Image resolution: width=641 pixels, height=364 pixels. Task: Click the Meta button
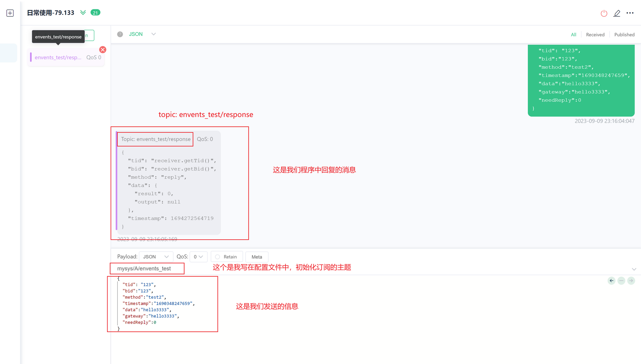256,257
